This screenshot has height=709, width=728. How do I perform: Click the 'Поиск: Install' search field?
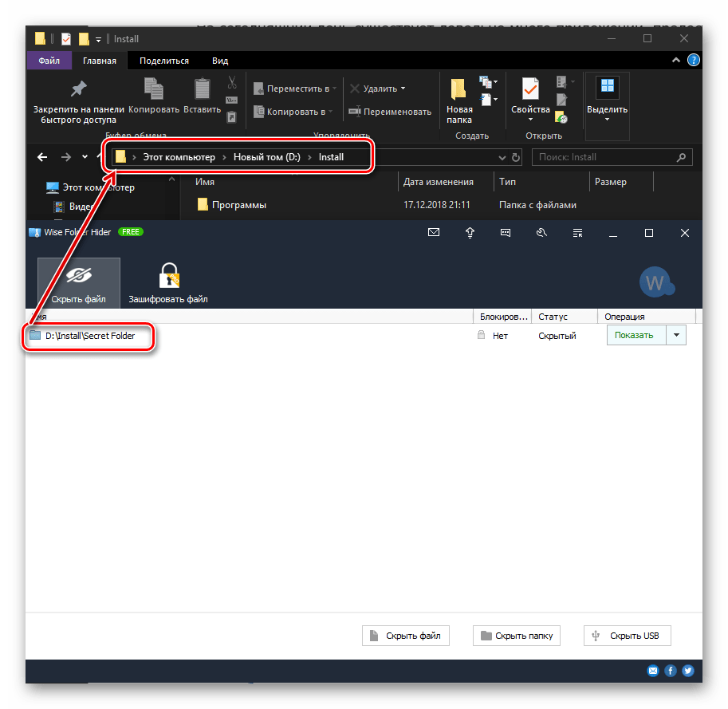(612, 157)
